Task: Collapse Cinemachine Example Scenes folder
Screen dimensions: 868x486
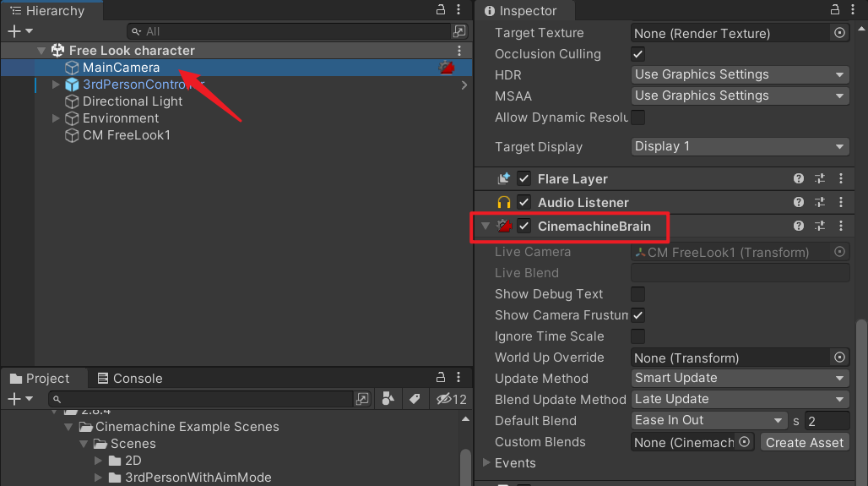Action: coord(68,428)
